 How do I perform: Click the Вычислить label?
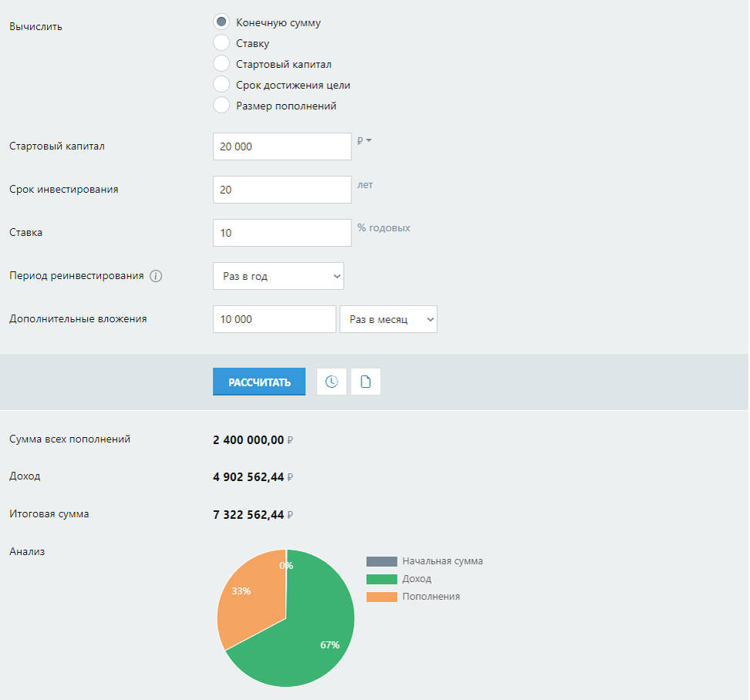pyautogui.click(x=36, y=26)
